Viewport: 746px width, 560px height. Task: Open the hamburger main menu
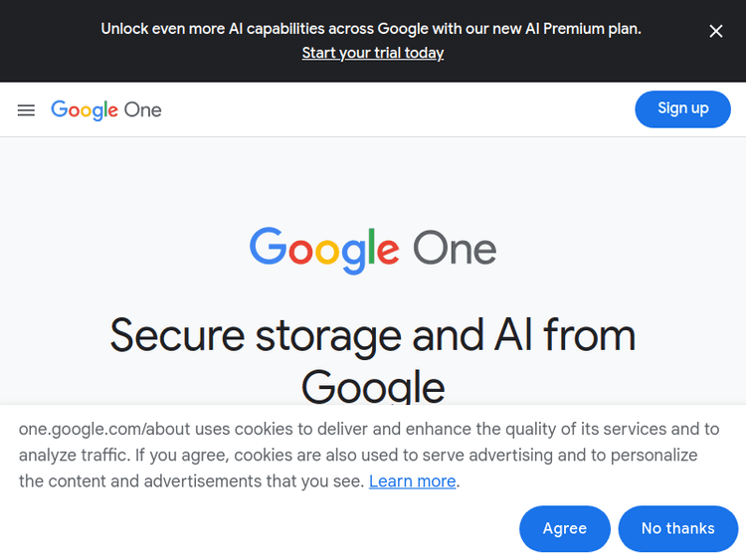(x=26, y=109)
